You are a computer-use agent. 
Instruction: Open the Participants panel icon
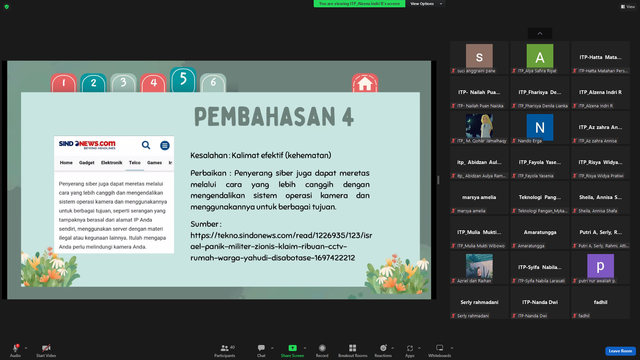224,348
